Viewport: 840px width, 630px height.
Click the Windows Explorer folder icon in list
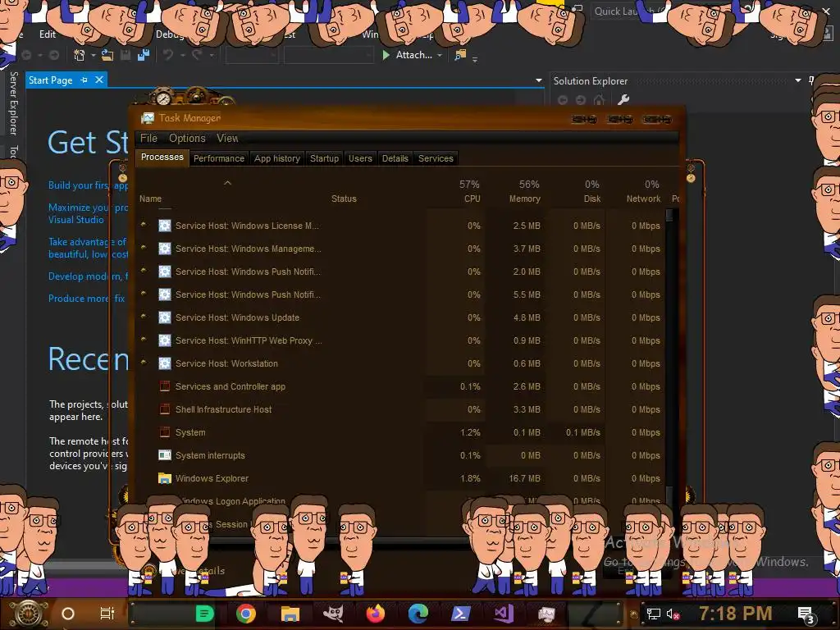coord(164,478)
